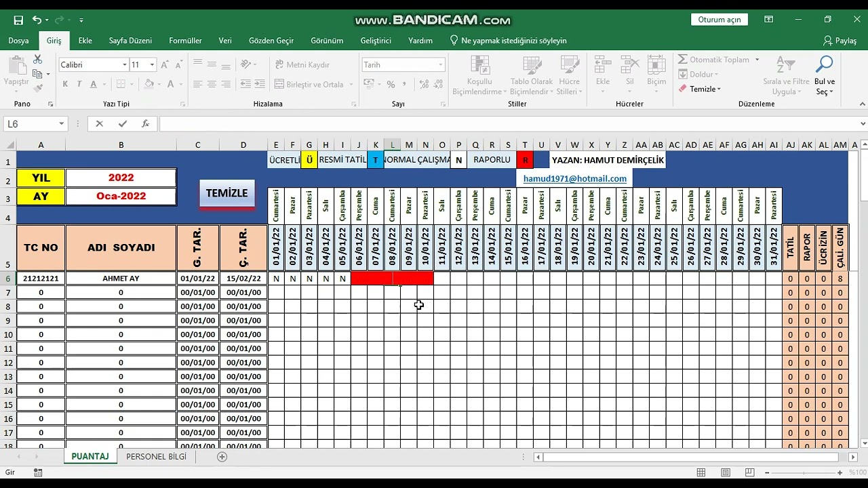This screenshot has width=868, height=488.
Task: Click the Format Painter brush icon
Action: [x=38, y=87]
